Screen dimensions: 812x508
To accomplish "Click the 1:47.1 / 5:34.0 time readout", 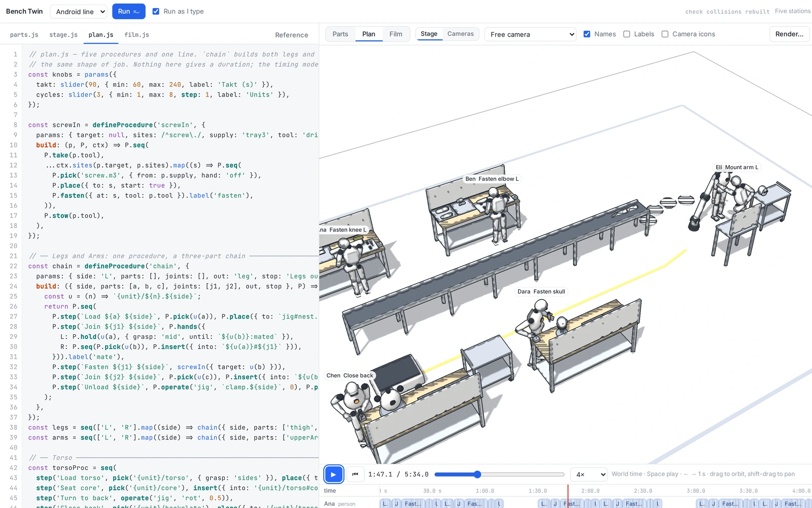I will pyautogui.click(x=398, y=474).
